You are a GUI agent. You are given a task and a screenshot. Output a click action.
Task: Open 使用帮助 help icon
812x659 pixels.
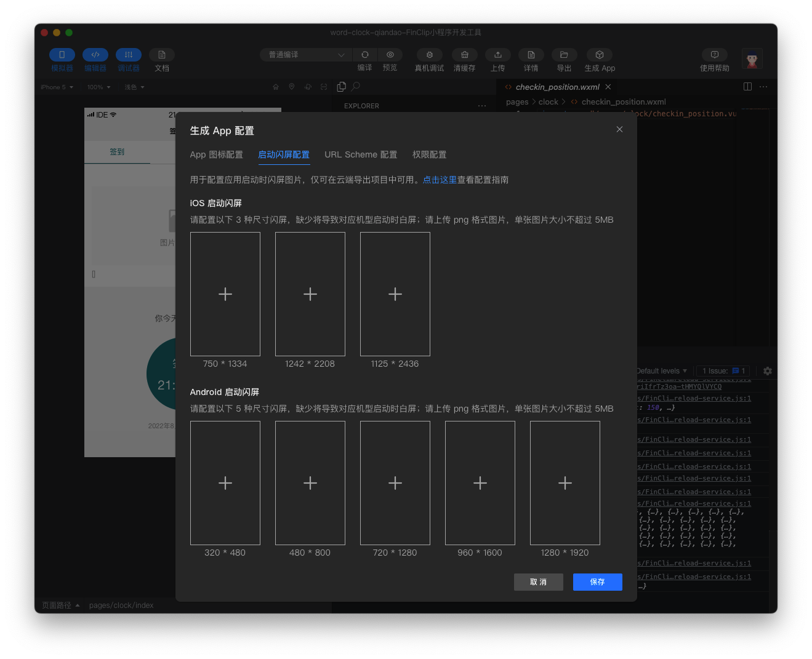[714, 55]
